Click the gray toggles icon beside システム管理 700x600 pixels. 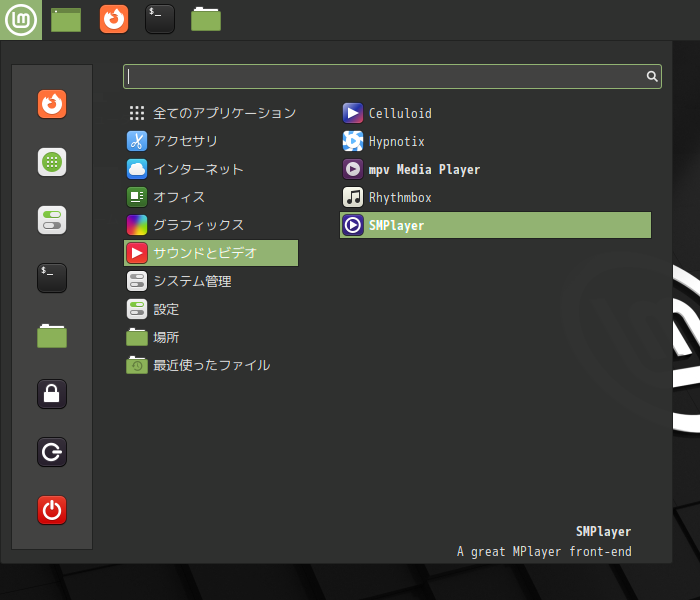pos(137,281)
